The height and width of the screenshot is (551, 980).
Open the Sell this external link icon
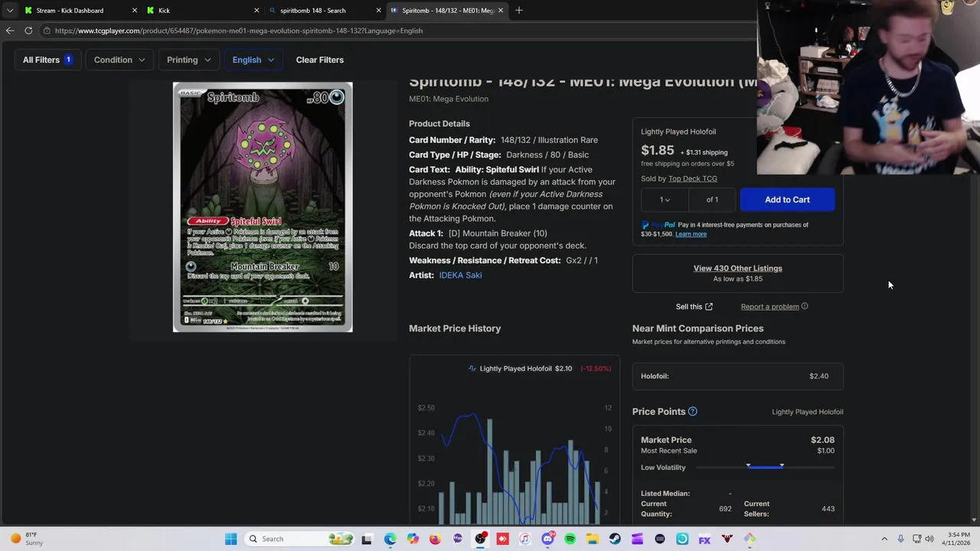(709, 307)
